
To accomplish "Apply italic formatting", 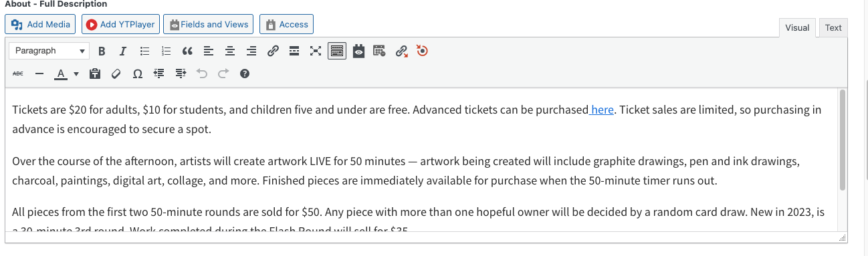I will pyautogui.click(x=123, y=51).
